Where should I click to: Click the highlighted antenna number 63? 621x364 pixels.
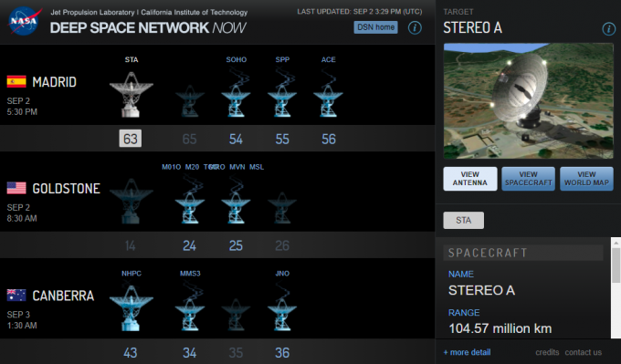pos(131,139)
